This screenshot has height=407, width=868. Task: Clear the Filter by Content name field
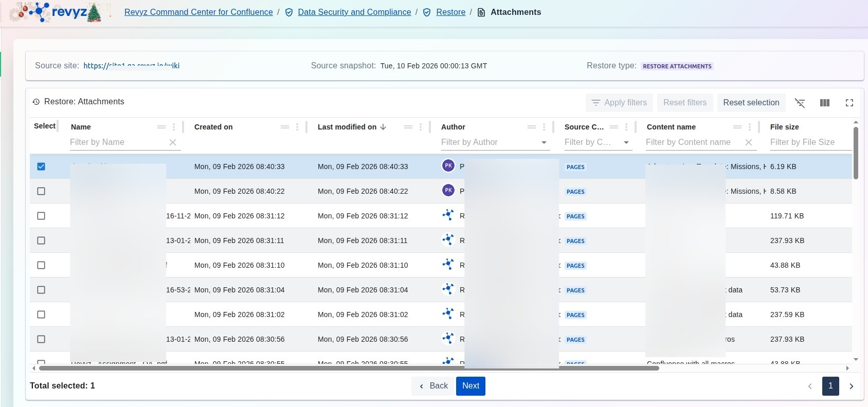click(749, 142)
